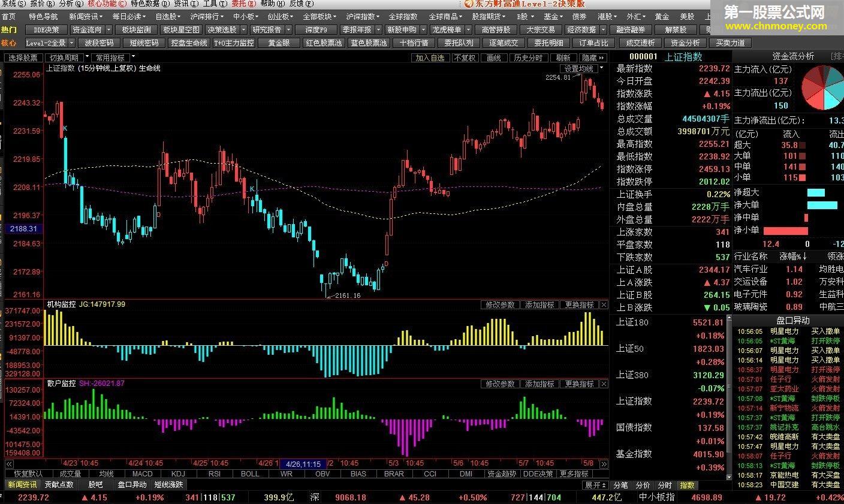Click 恢复默认 indicator tab

click(x=28, y=473)
